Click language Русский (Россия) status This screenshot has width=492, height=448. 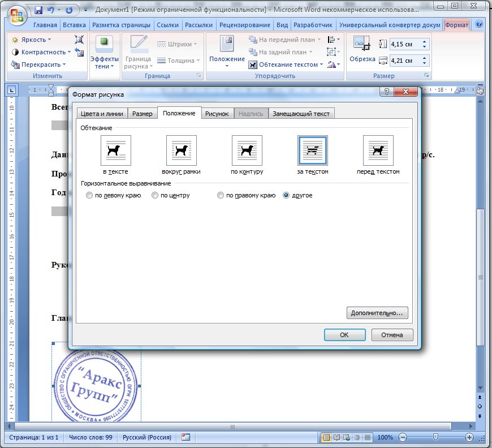coord(147,437)
